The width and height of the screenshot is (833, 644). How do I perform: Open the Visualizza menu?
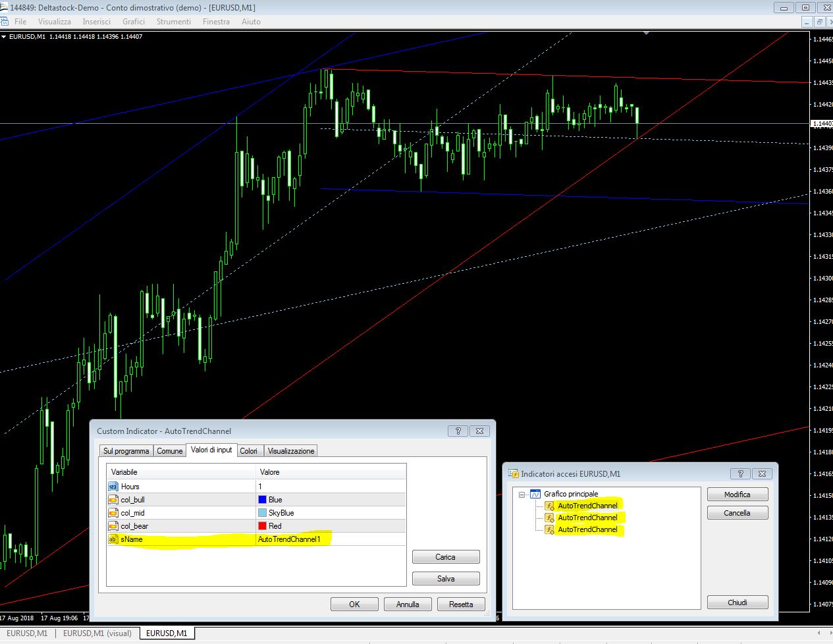(x=55, y=22)
